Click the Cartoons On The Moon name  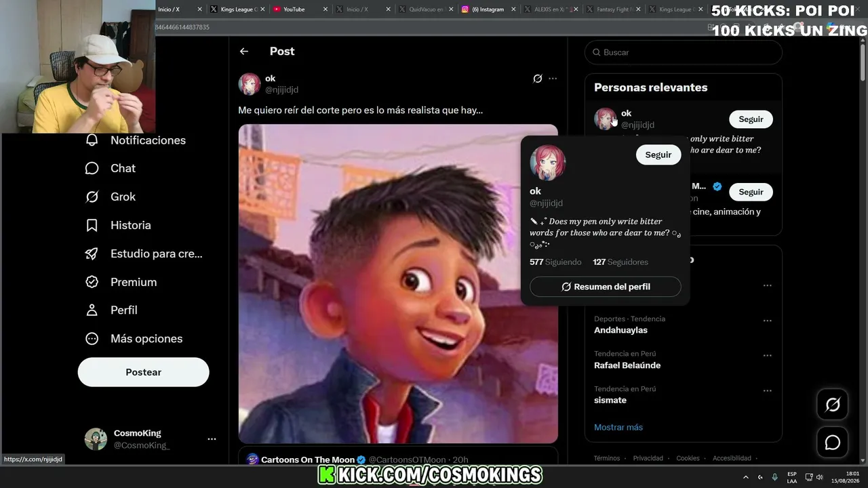point(308,460)
